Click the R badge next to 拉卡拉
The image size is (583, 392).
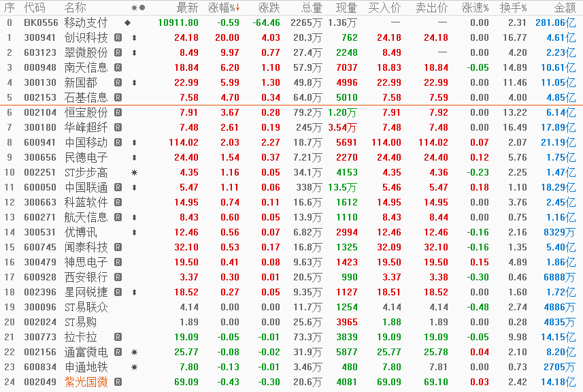click(x=118, y=337)
